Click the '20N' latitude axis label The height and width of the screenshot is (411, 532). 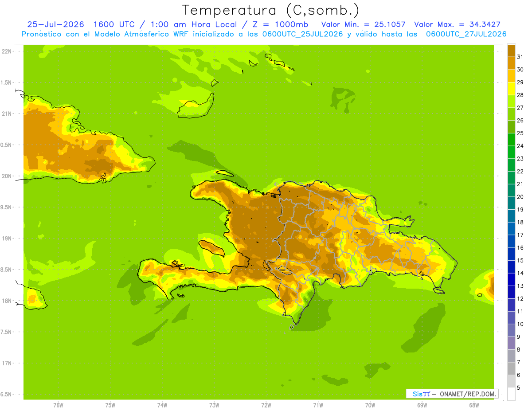(x=8, y=176)
